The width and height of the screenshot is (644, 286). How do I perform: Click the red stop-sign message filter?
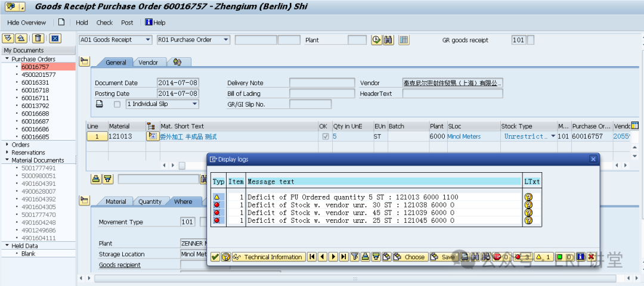497,257
